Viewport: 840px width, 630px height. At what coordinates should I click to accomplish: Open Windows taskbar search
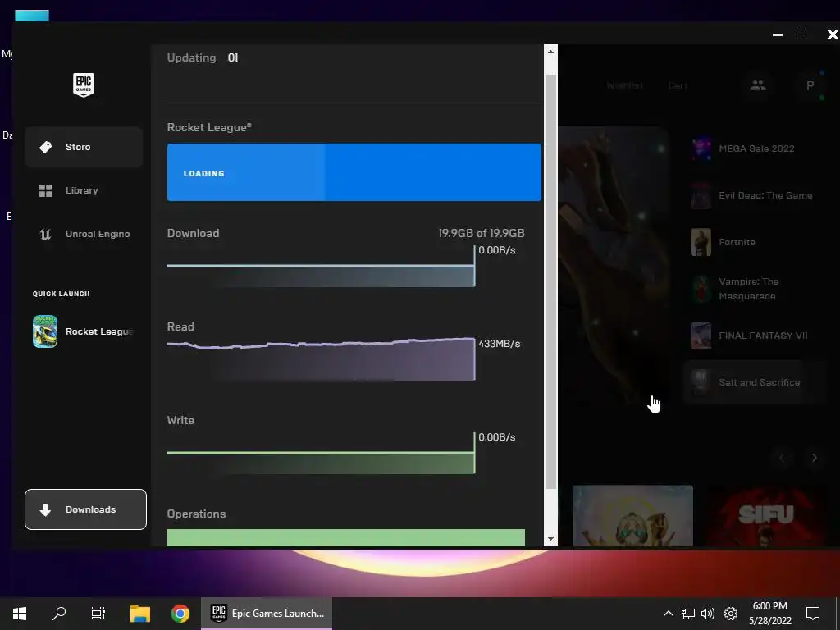(x=59, y=614)
